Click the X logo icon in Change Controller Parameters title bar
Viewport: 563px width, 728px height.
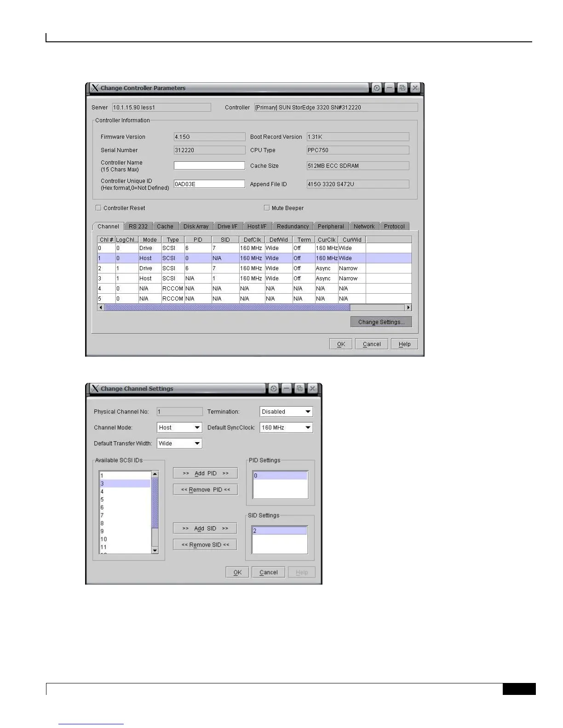click(95, 88)
